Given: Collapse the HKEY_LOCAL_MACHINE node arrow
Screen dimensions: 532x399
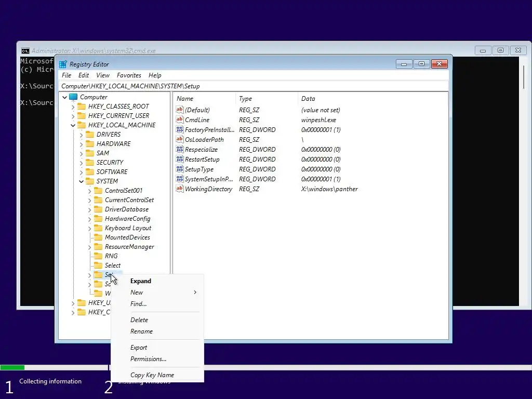Looking at the screenshot, I should pos(73,126).
